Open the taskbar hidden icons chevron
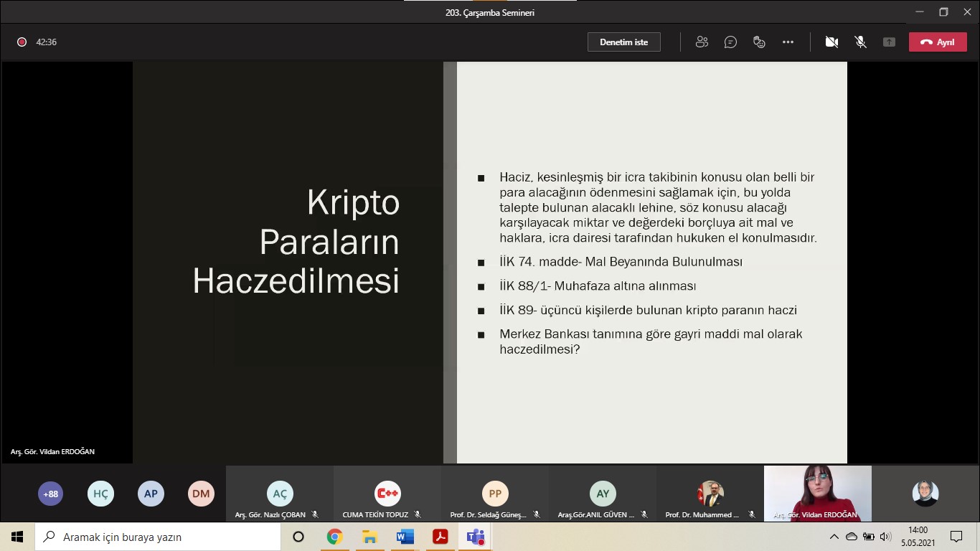The image size is (980, 551). (834, 536)
